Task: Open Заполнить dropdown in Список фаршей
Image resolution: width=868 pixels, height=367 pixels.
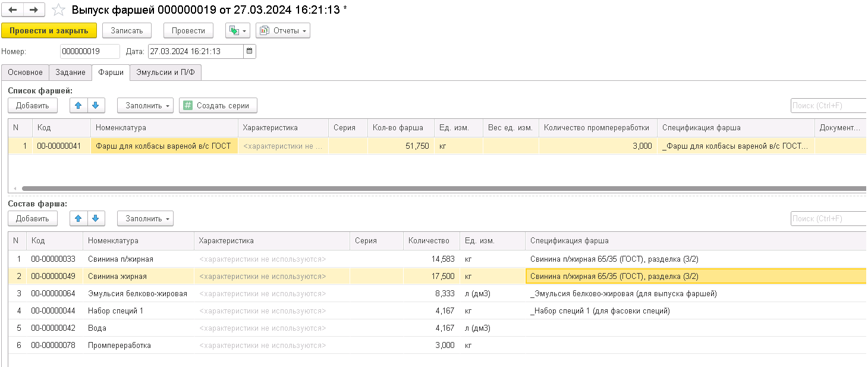Action: [x=145, y=106]
